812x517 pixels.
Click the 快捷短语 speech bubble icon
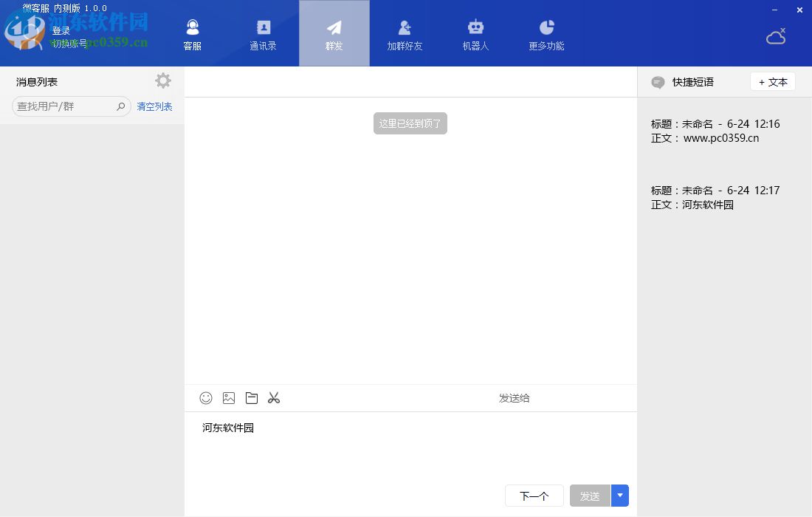pyautogui.click(x=657, y=82)
